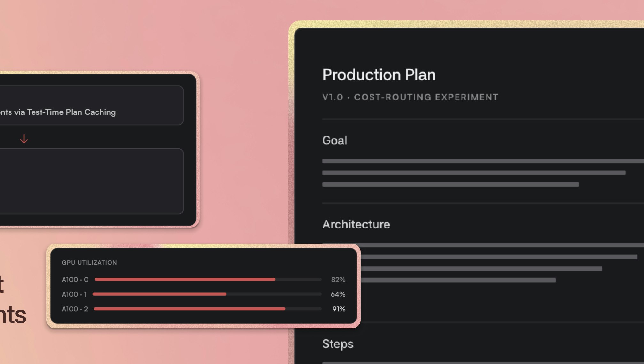Select the Test-Time Plan Caching card
Screen dimensions: 644x364
click(x=91, y=105)
